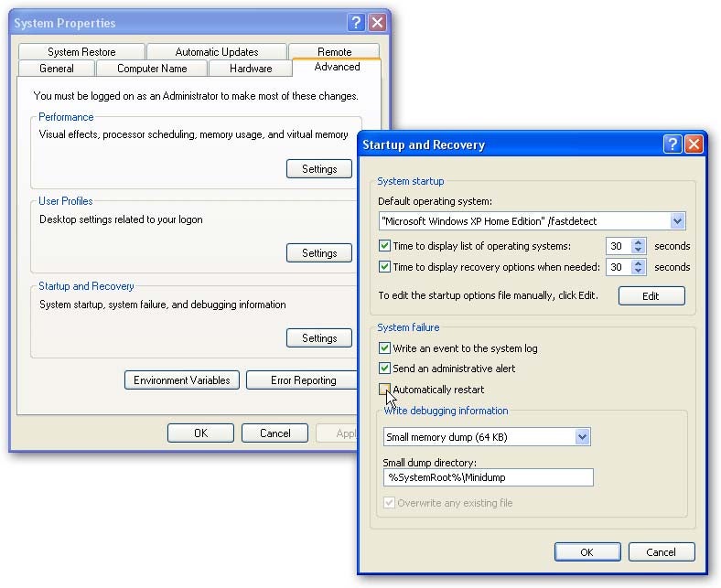Screen dimensions: 721x588
Task: Click 'Small dump directory:' label
Action: [429, 463]
